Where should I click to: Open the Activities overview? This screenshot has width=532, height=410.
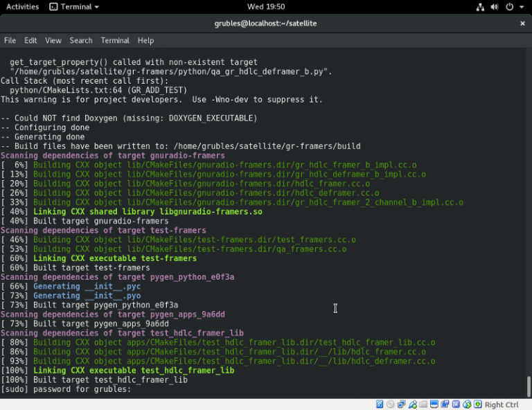pyautogui.click(x=22, y=7)
